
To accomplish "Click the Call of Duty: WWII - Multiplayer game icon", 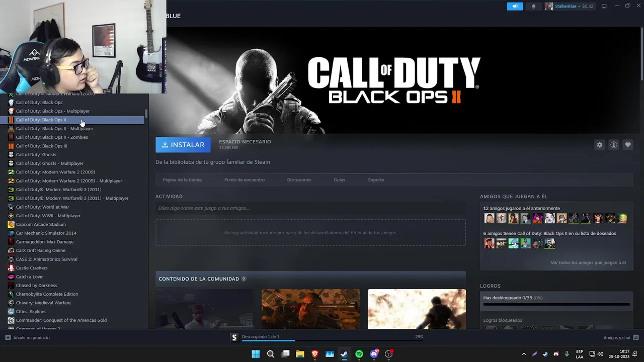I will coord(11,216).
